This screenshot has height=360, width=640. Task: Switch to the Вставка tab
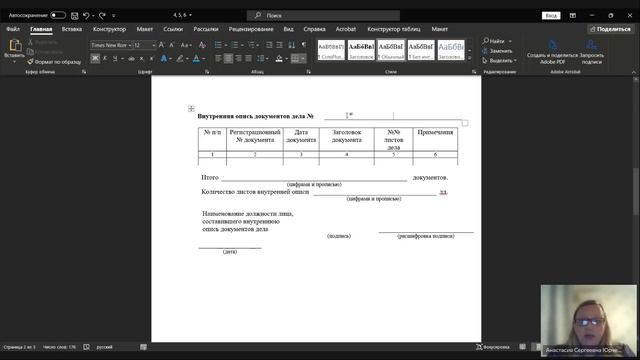tap(72, 29)
